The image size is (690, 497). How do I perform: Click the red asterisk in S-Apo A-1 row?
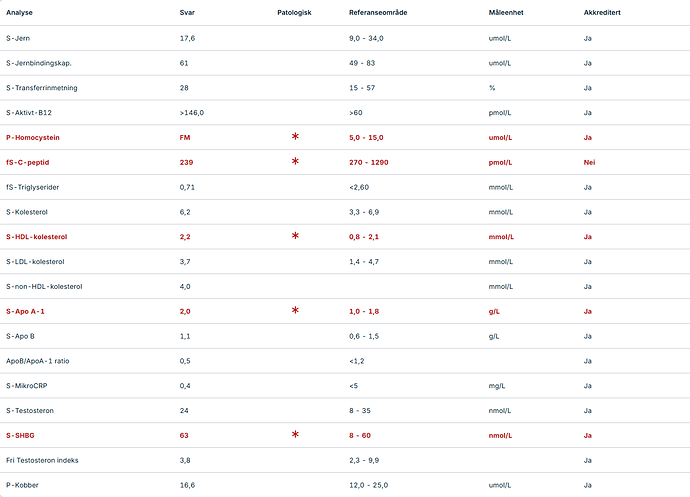(295, 310)
